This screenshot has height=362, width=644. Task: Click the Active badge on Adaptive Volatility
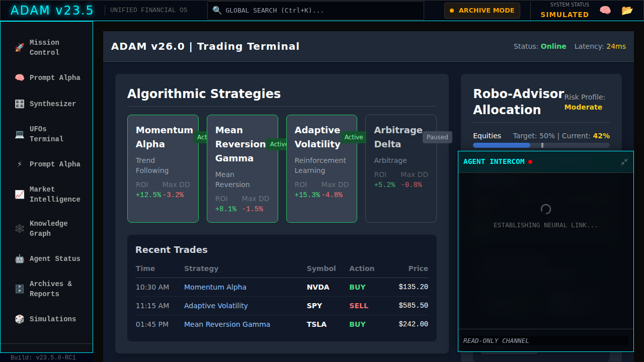(x=354, y=137)
